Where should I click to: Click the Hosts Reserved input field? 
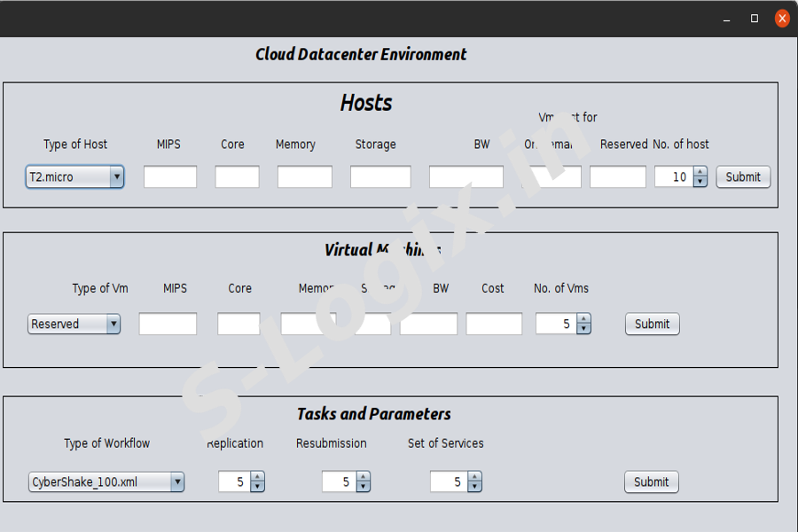click(618, 176)
